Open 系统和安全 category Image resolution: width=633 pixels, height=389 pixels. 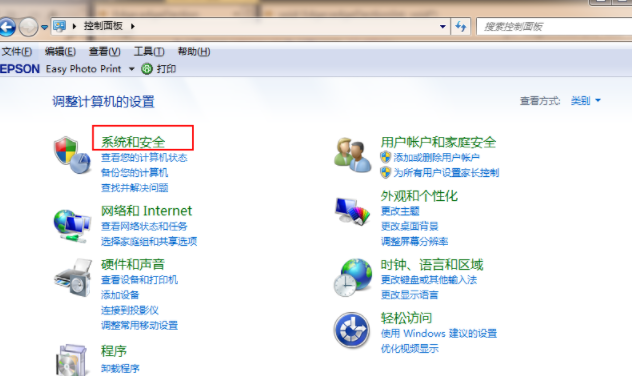tap(133, 142)
